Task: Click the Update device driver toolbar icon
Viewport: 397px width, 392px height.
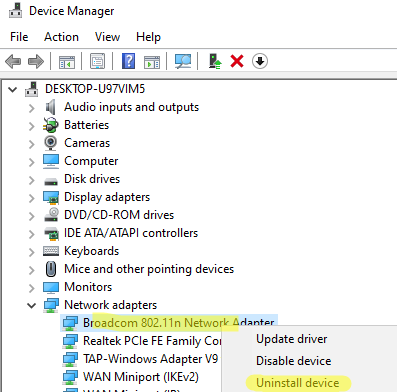Action: 215,61
